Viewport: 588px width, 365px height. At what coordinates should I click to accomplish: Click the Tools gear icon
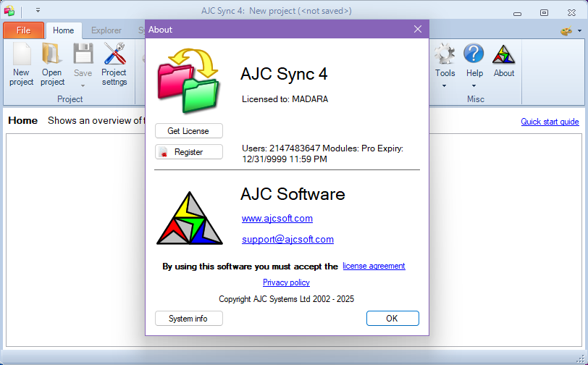coord(445,54)
